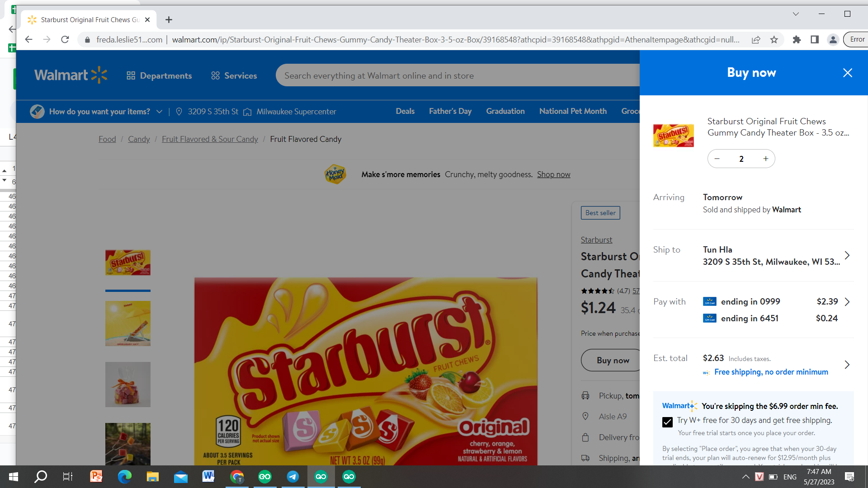This screenshot has height=488, width=868.
Task: Select forest candy thumbnail
Action: tap(128, 444)
